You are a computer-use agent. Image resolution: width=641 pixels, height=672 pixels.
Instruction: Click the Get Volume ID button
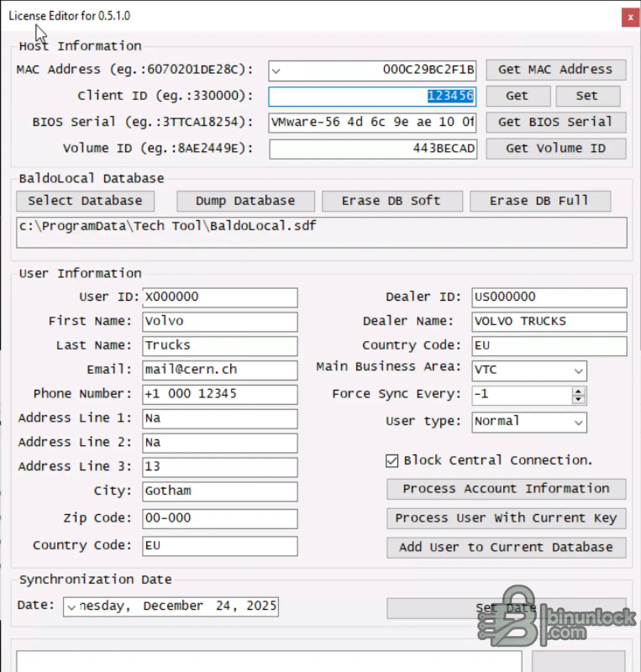(x=556, y=149)
